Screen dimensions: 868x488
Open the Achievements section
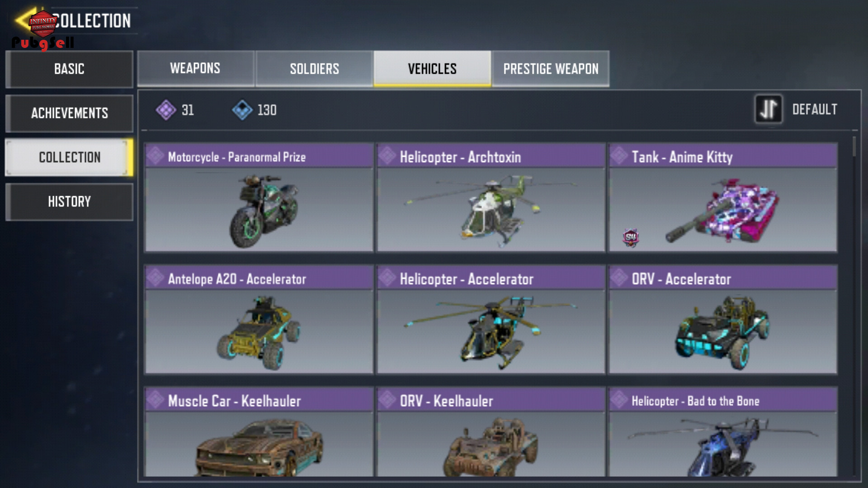coord(69,113)
